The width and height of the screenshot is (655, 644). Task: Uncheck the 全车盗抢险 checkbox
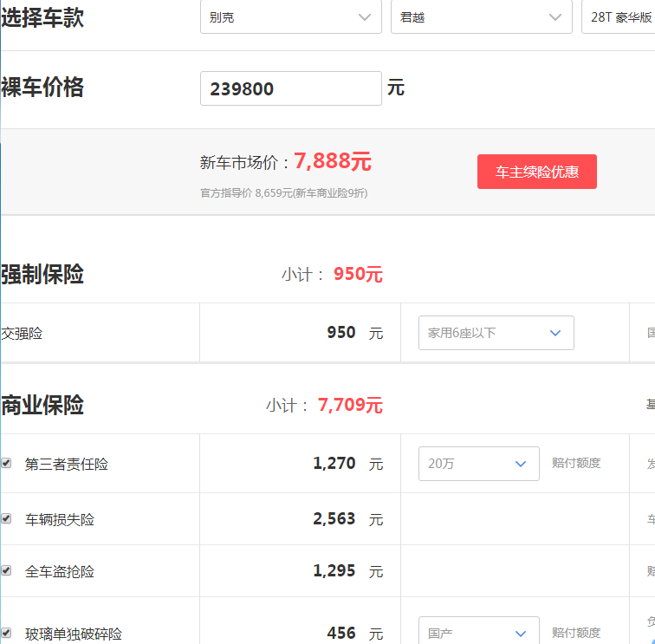[6, 570]
